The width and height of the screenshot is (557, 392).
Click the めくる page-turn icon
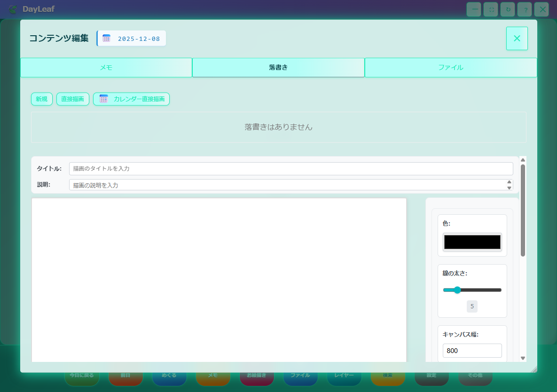[x=169, y=375]
